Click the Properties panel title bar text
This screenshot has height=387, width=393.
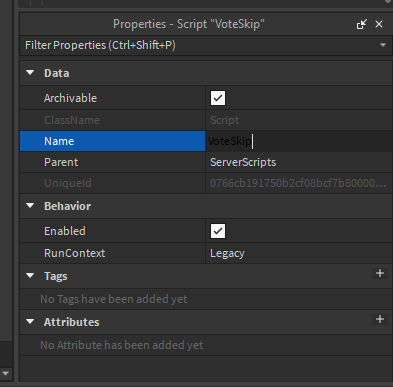(189, 24)
